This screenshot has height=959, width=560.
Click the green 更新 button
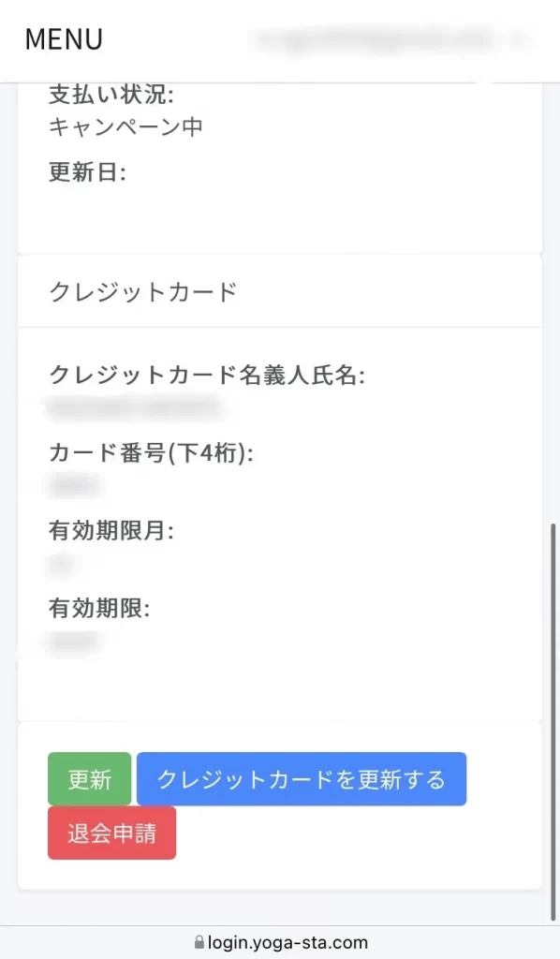tap(89, 778)
